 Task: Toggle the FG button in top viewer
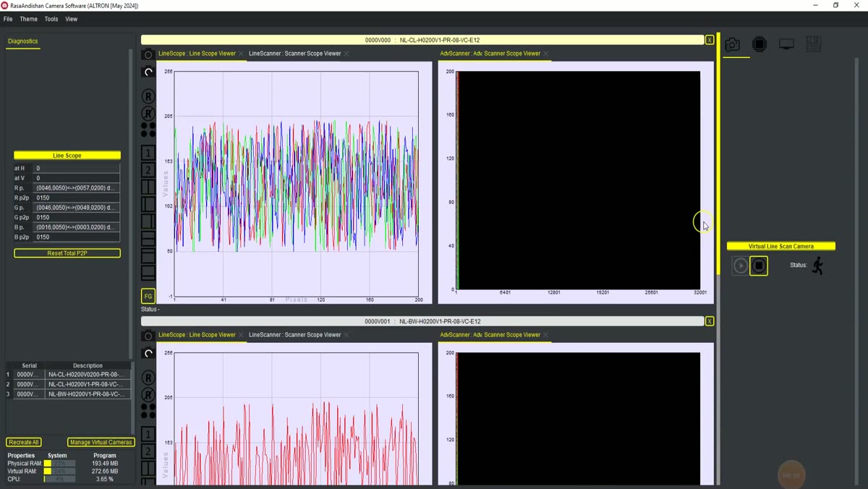pos(148,296)
